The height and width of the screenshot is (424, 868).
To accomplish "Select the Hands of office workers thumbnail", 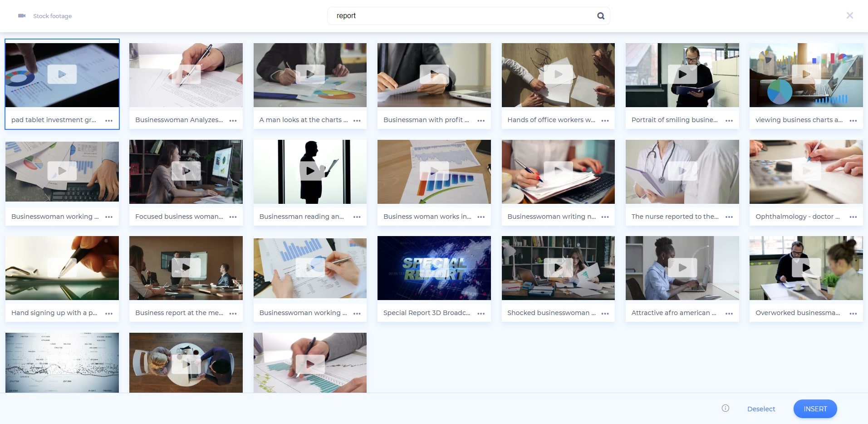I will pos(558,74).
